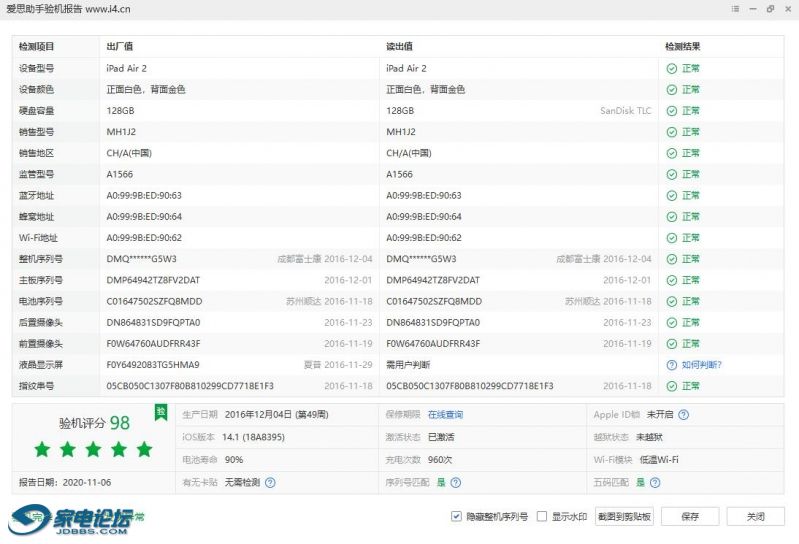This screenshot has width=799, height=544.
Task: Click the five star rating
Action: tap(93, 450)
